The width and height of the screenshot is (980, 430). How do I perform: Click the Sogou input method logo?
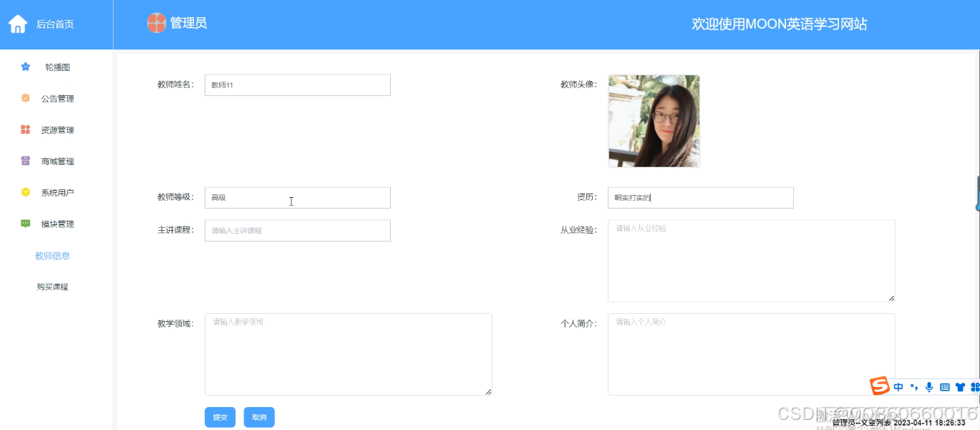879,386
